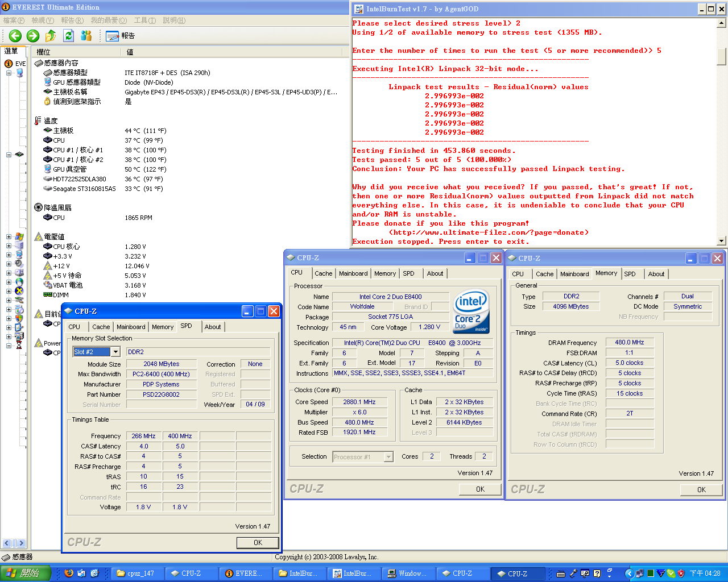Viewport: 728px width, 582px height.
Task: Select the EVEREST root node in tree
Action: 15,64
